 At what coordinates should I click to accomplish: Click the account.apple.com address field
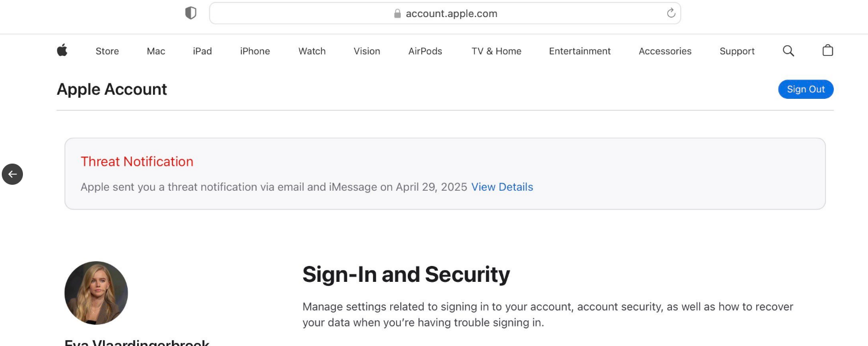click(451, 14)
